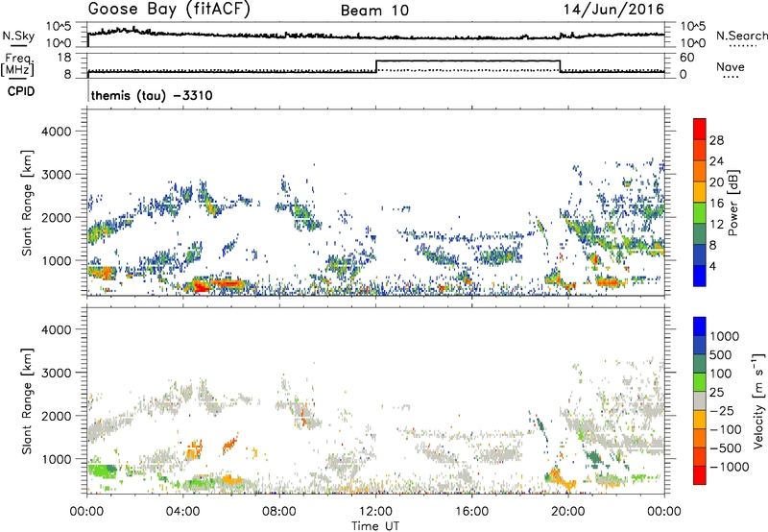Screen dimensions: 768x532
Task: Click the 'CPID' row label
Action: 21,91
